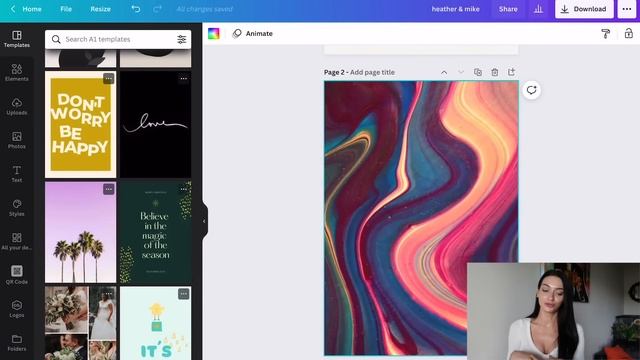This screenshot has height=360, width=640.
Task: Duplicate Page 2
Action: coord(478,72)
